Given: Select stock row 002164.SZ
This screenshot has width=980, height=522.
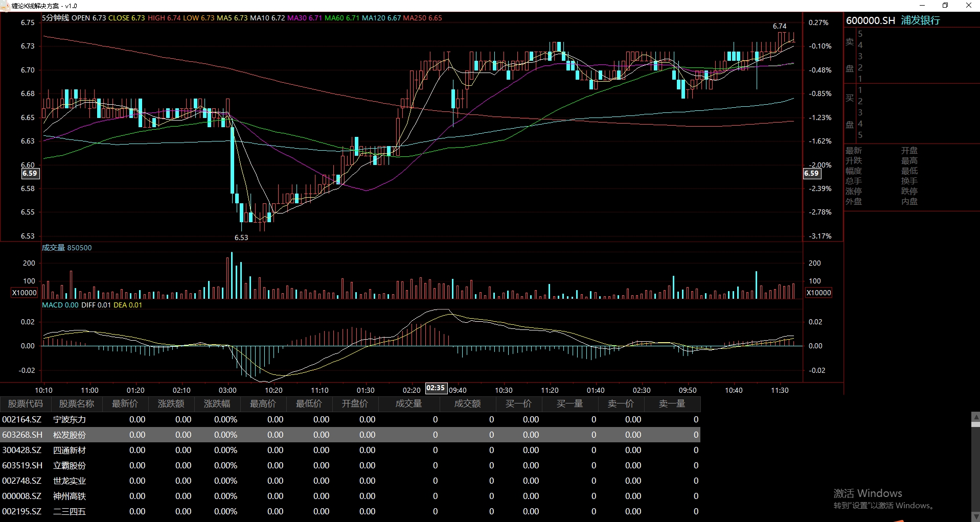Looking at the screenshot, I should [x=350, y=419].
